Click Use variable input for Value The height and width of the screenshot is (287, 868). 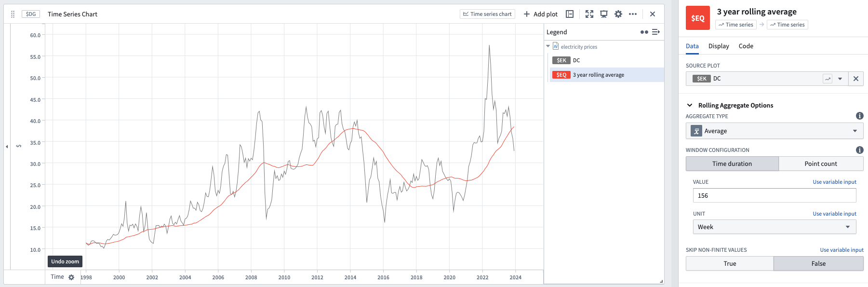pyautogui.click(x=834, y=182)
